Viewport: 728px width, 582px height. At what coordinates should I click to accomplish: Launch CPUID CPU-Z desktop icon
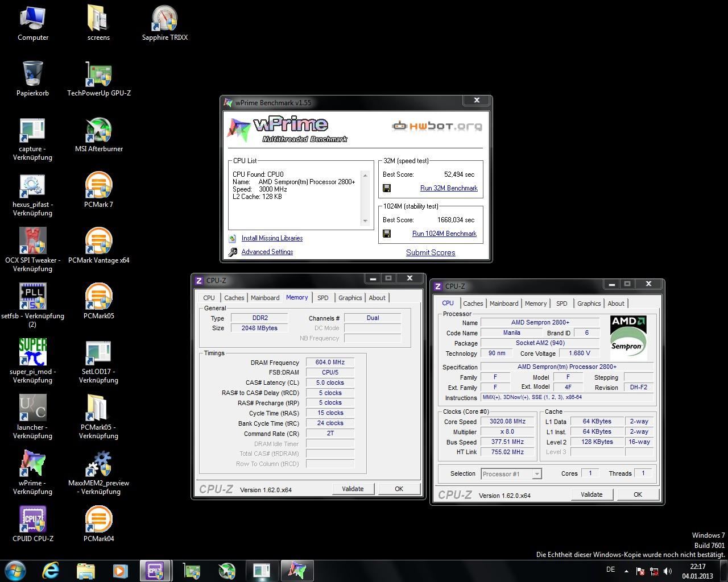pyautogui.click(x=33, y=524)
